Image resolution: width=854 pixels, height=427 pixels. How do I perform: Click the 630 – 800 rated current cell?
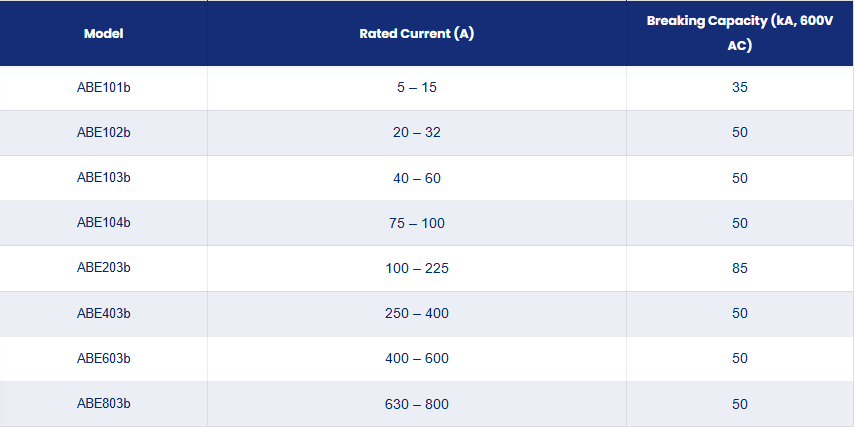417,404
